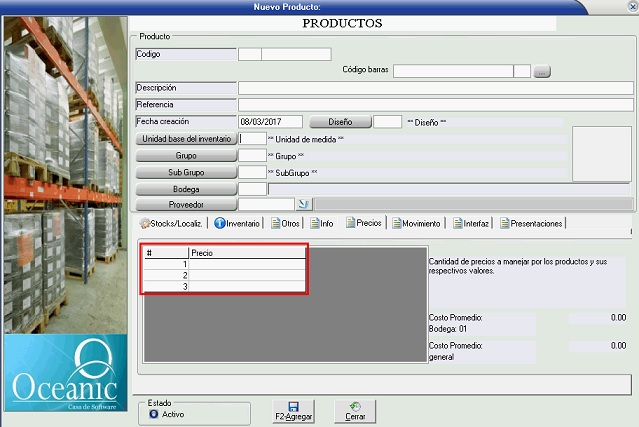Open the Sub Grupo selector
639x427 pixels.
186,172
